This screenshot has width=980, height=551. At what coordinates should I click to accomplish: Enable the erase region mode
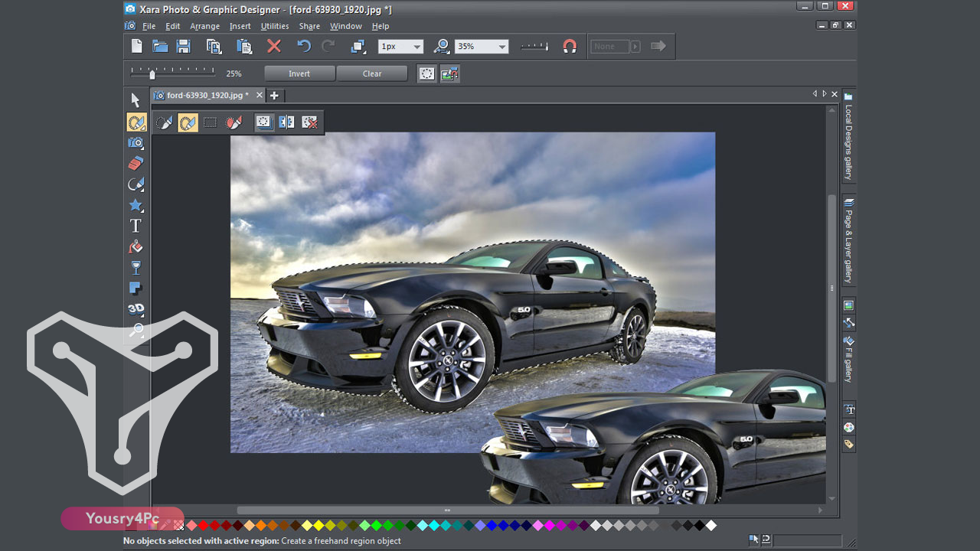coord(234,122)
